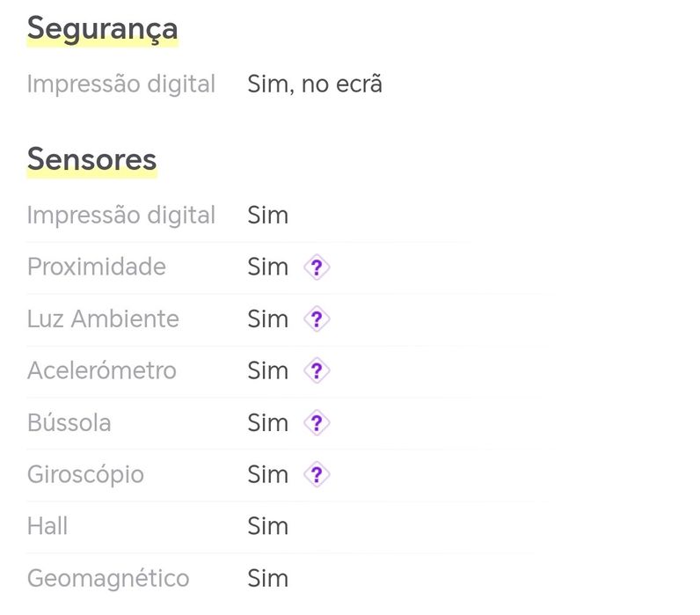Image resolution: width=700 pixels, height=615 pixels.
Task: Select the Proximidade row label
Action: 96,267
